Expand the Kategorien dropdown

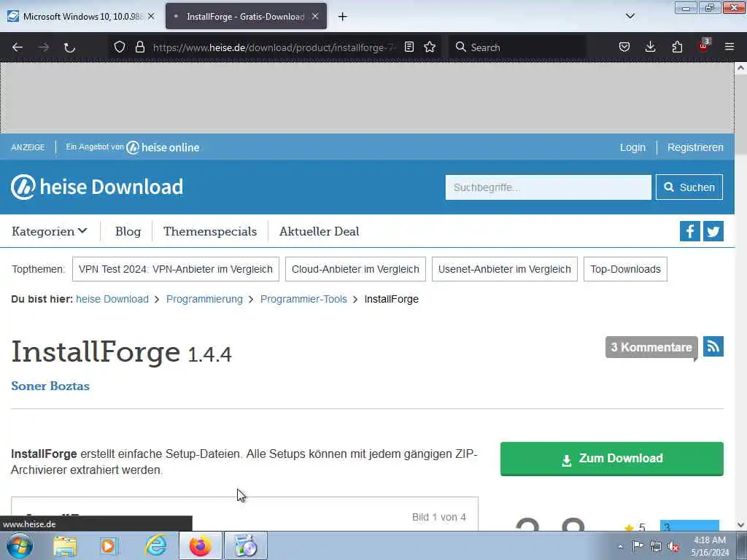coord(50,231)
